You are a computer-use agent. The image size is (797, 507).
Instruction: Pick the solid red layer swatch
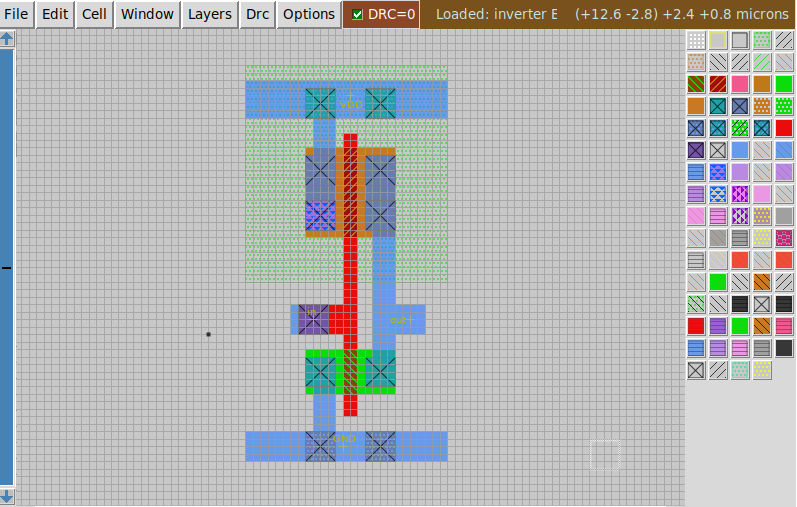click(x=784, y=128)
